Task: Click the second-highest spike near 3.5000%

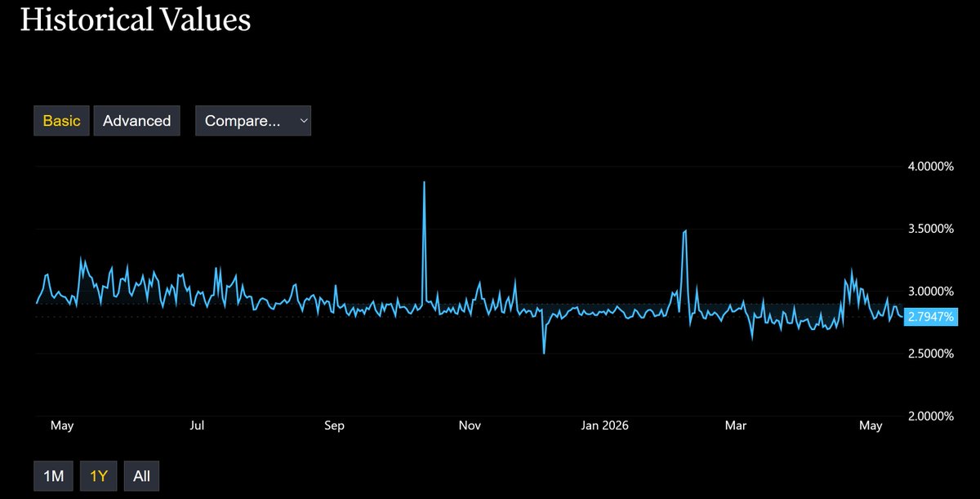Action: pos(685,231)
